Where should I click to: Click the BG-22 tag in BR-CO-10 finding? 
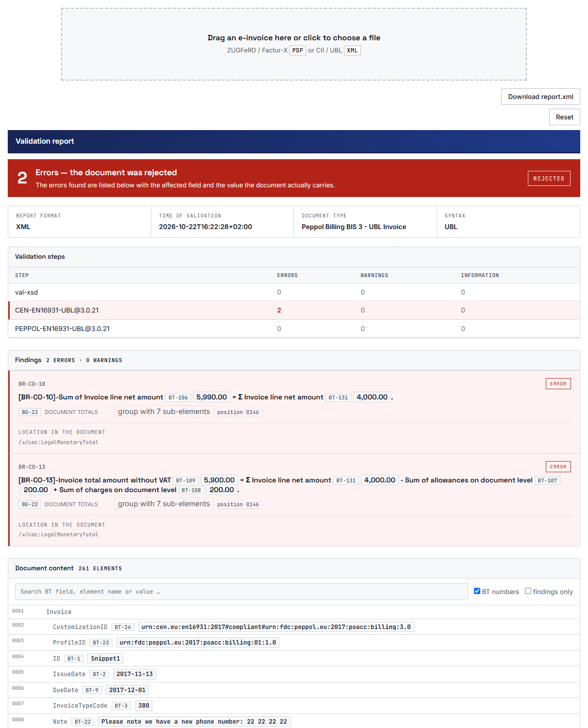click(x=30, y=412)
